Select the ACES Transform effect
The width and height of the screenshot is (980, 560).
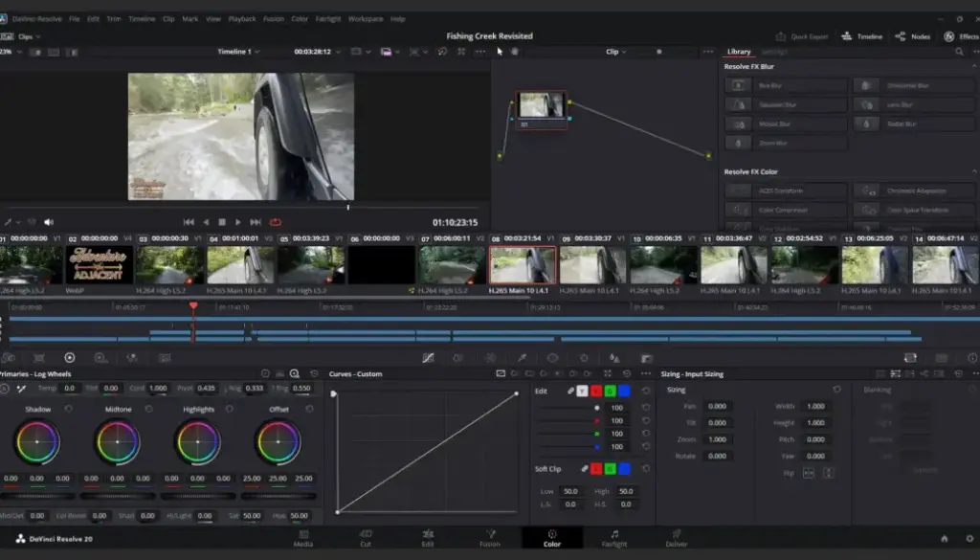[785, 191]
